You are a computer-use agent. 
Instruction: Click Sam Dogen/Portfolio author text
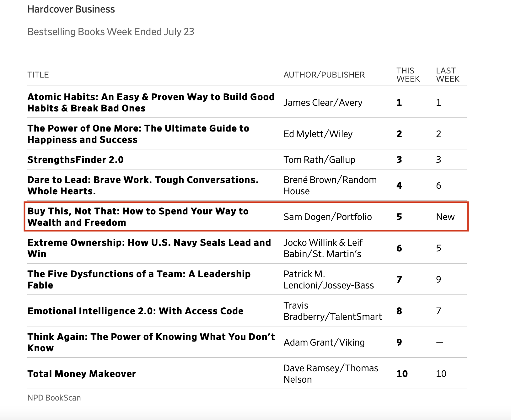pyautogui.click(x=327, y=217)
